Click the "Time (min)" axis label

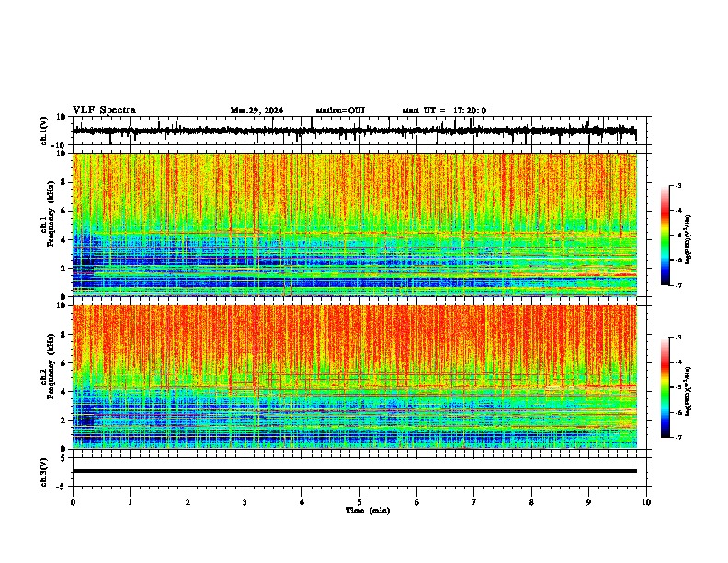368,511
